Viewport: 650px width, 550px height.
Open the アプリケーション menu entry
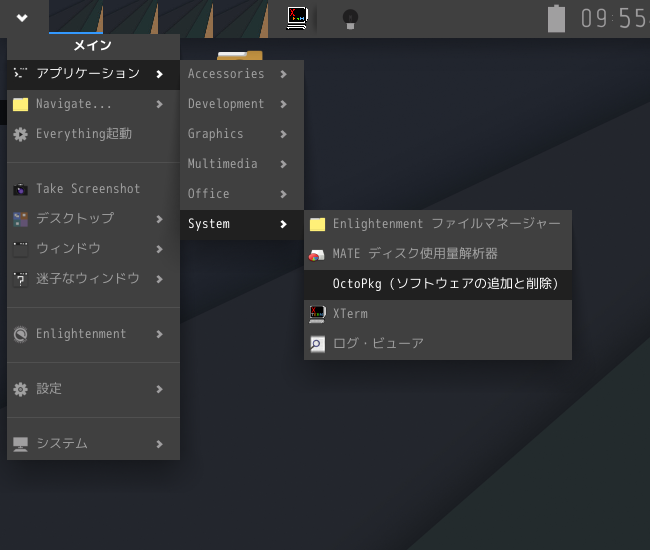tap(93, 74)
